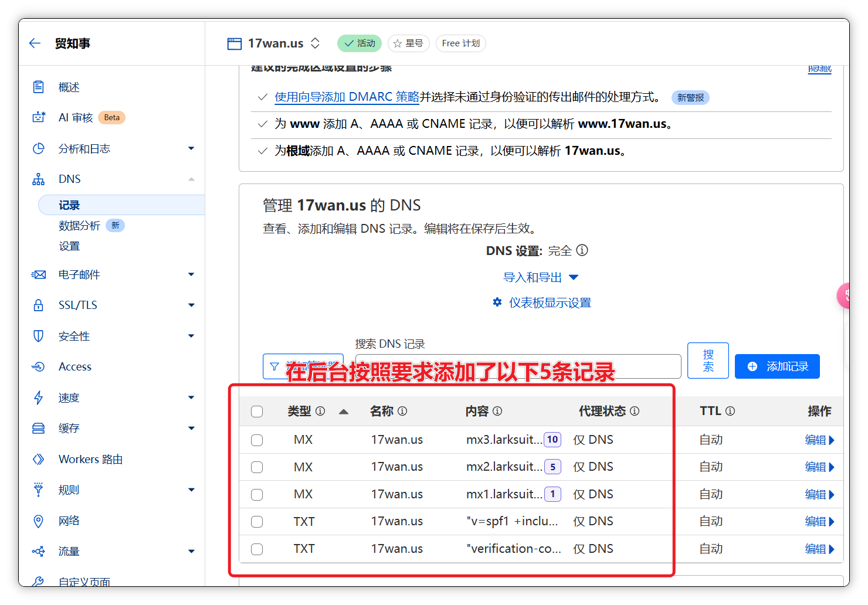
Task: Click the 添加记录 button
Action: tap(777, 366)
